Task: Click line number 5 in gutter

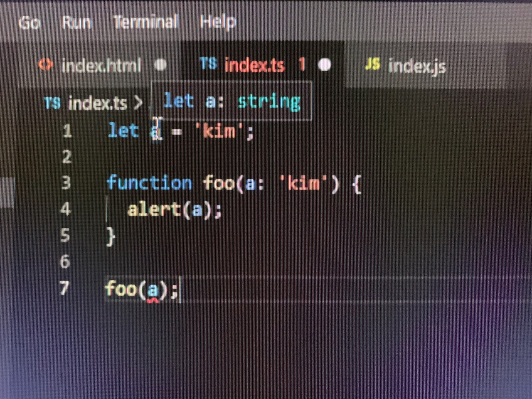Action: tap(65, 235)
